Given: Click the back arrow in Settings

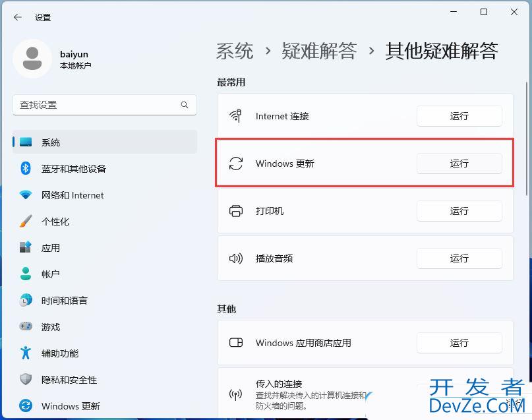Looking at the screenshot, I should point(18,17).
